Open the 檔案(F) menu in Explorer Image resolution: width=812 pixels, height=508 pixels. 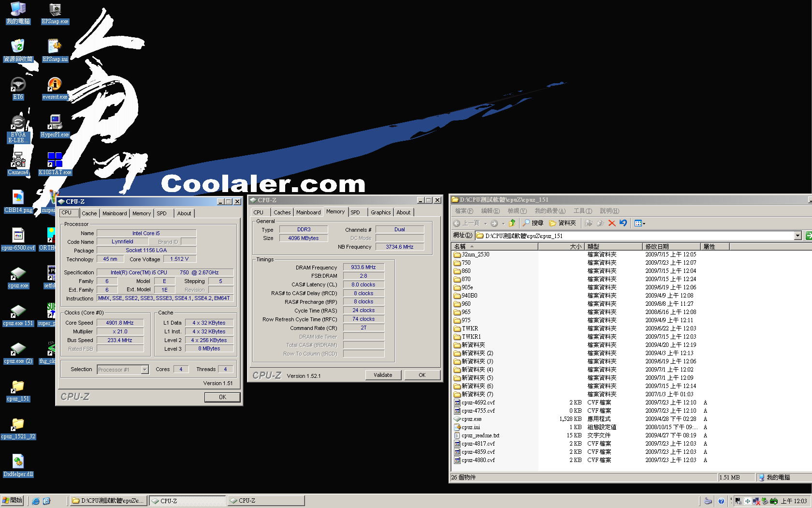pos(464,211)
